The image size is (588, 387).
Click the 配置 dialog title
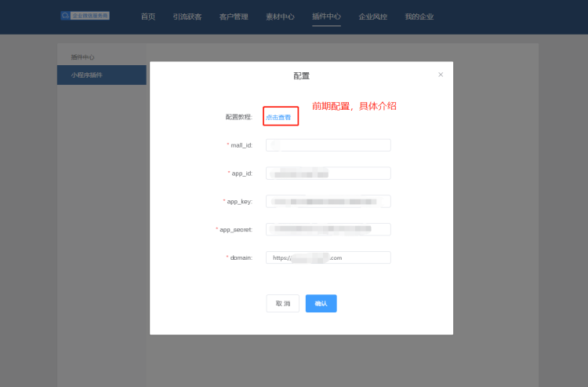click(301, 76)
